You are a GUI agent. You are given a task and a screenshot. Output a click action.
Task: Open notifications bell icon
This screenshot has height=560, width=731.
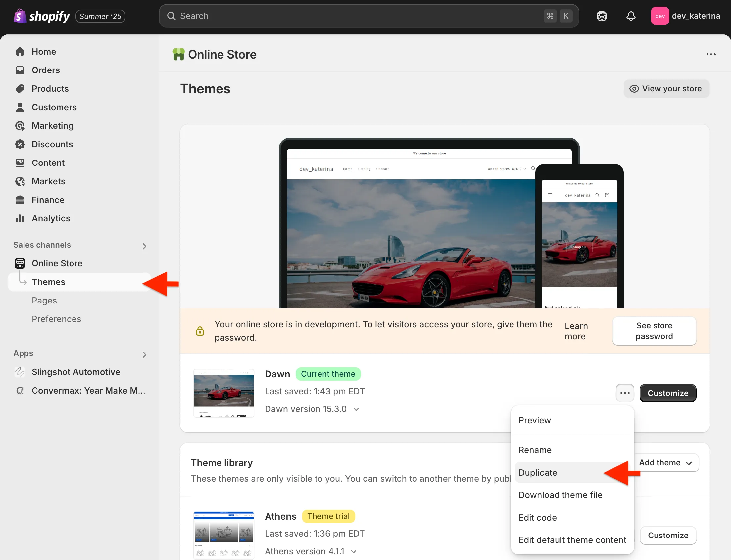pos(631,16)
